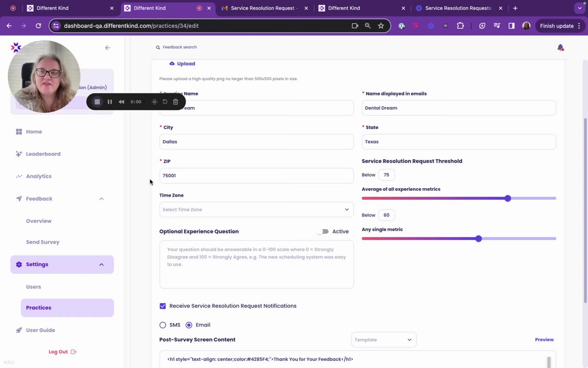Screen dimensions: 588x368
Task: Click the Any single metric slider handle
Action: pos(479,239)
